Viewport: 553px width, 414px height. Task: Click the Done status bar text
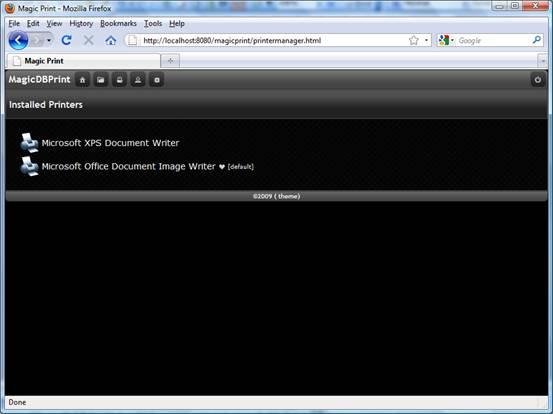pyautogui.click(x=17, y=402)
